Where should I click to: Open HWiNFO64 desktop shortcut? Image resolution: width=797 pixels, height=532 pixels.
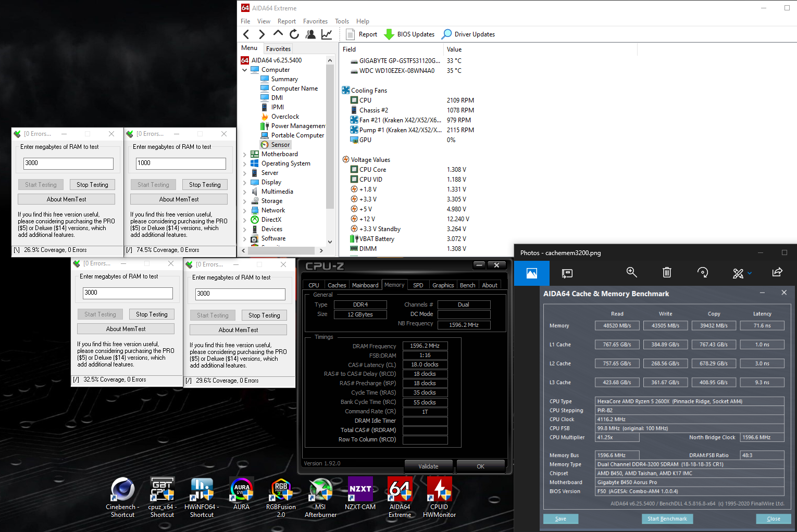202,498
